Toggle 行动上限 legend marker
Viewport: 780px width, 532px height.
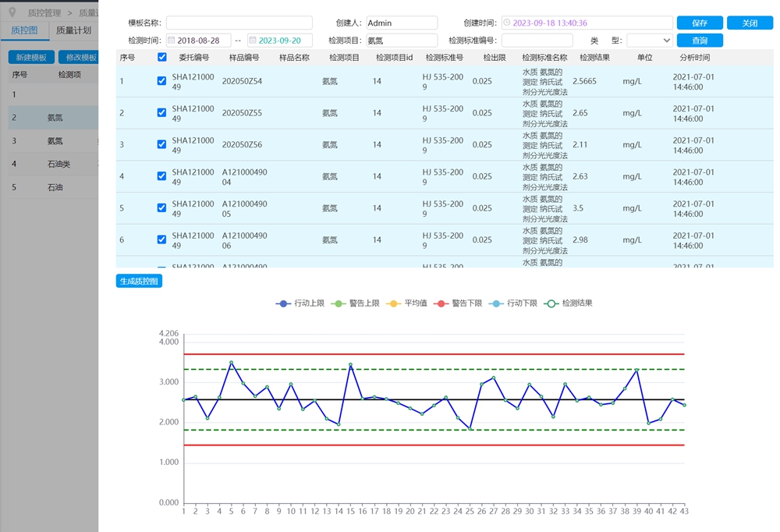[x=283, y=303]
